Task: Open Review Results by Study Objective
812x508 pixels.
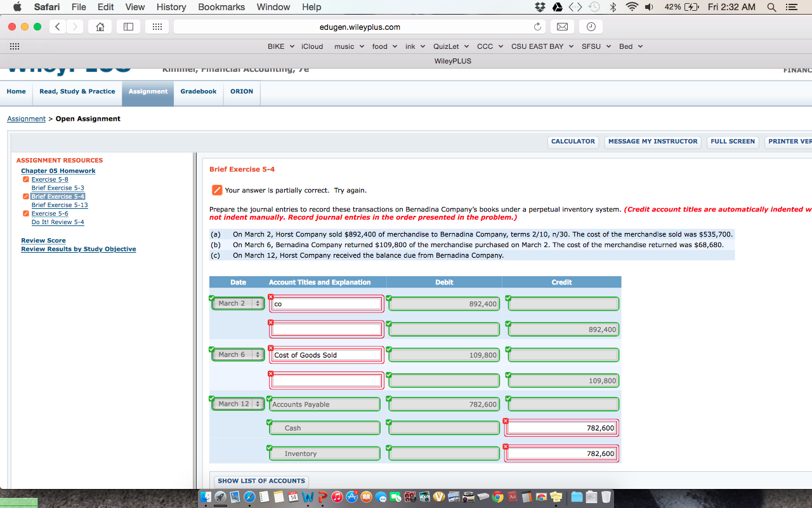Action: [79, 249]
